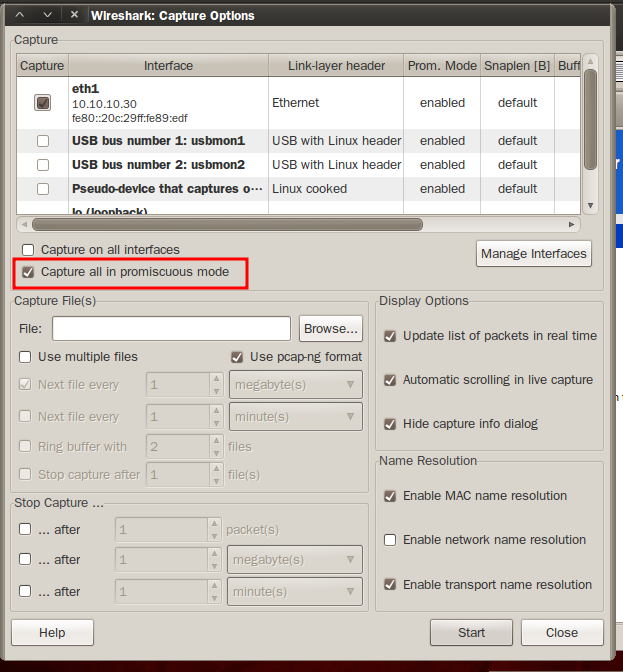Screen dimensions: 623x672
Task: Click the Snaplen [B] column header
Action: click(x=517, y=66)
